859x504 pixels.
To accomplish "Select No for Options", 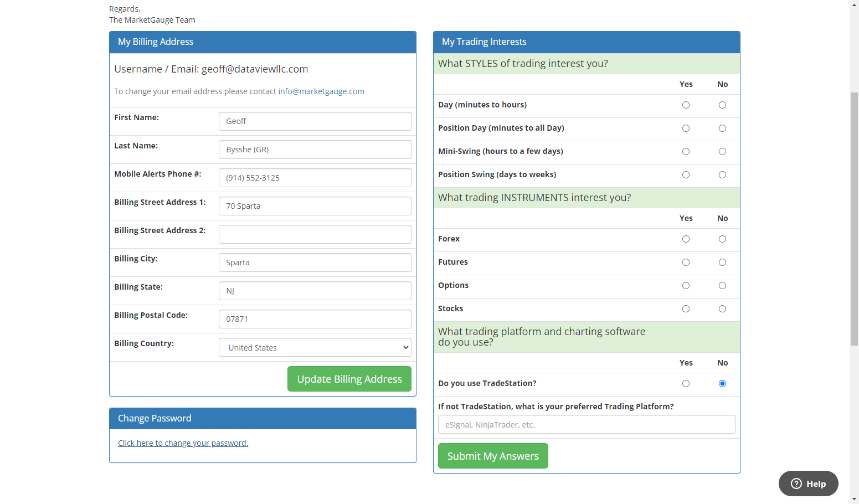I will [722, 286].
